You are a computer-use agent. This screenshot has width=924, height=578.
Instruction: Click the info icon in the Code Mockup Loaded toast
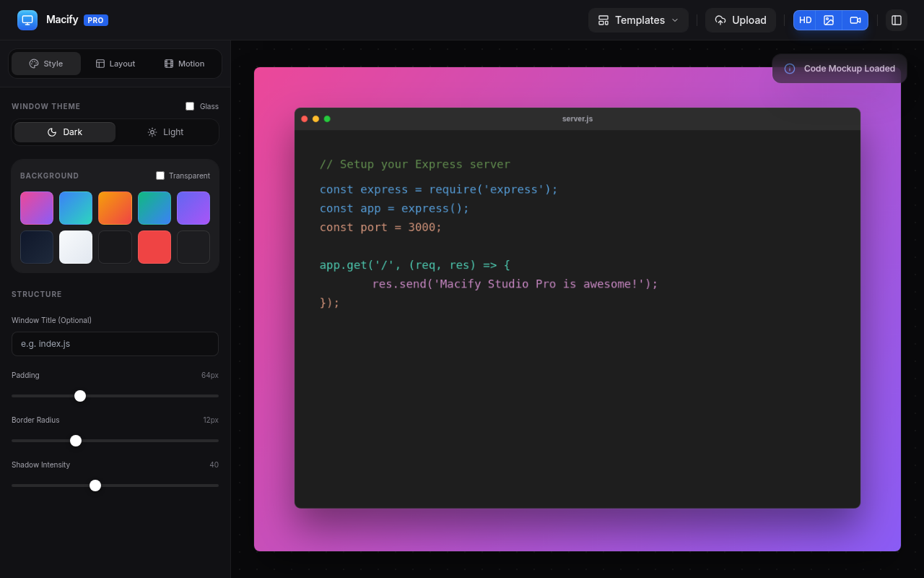pyautogui.click(x=789, y=68)
